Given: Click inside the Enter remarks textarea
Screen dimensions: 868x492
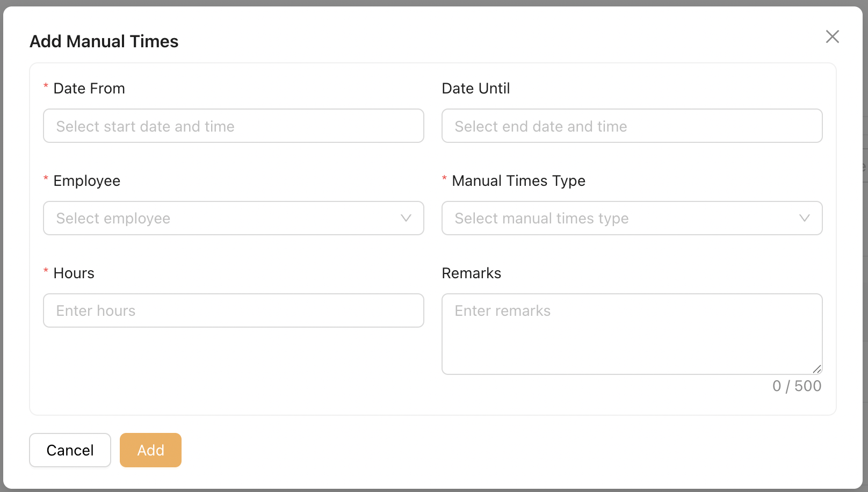Looking at the screenshot, I should click(632, 334).
